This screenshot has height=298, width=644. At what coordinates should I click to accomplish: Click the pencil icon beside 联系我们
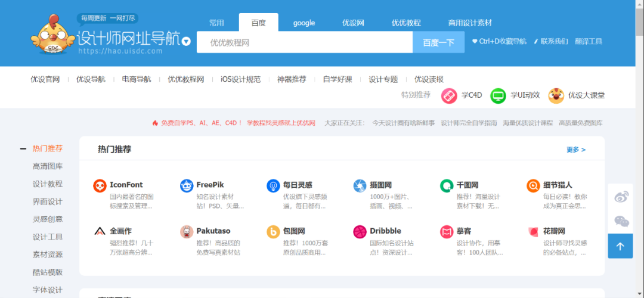click(x=535, y=42)
